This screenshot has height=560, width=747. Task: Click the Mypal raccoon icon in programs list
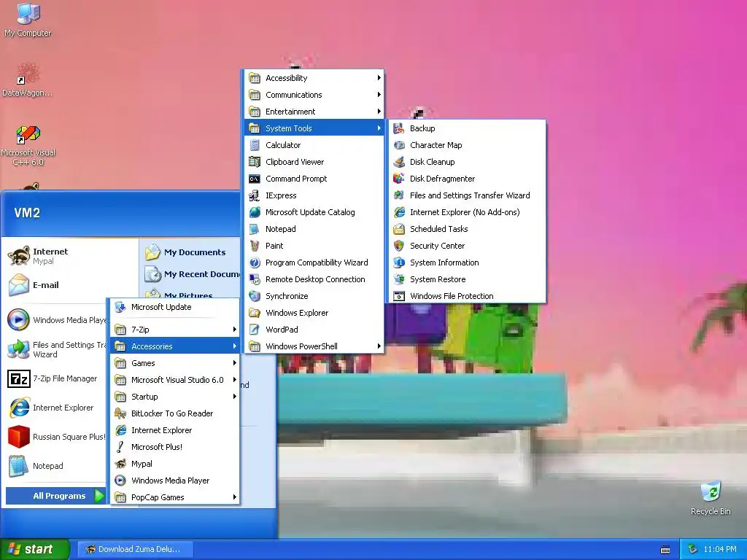tap(120, 464)
